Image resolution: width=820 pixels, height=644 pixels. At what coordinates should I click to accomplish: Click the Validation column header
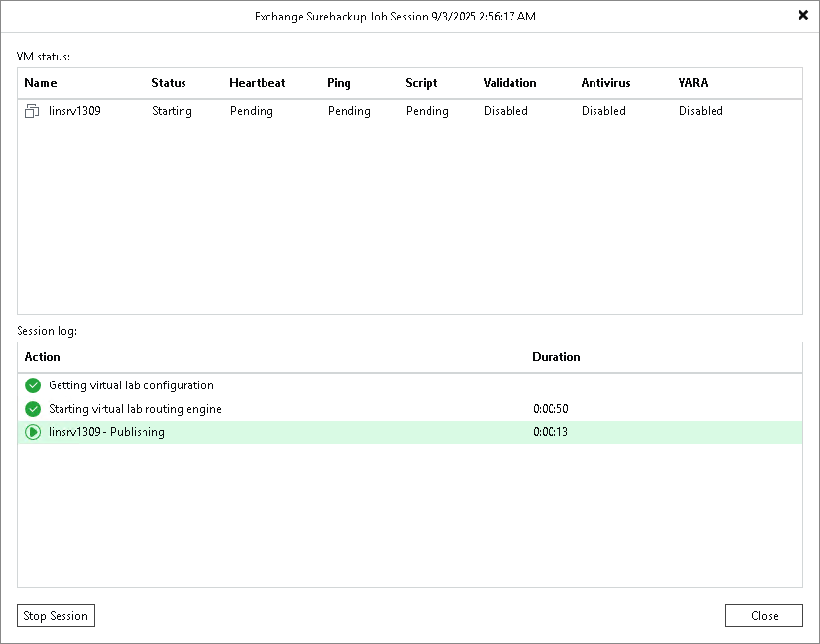(510, 83)
